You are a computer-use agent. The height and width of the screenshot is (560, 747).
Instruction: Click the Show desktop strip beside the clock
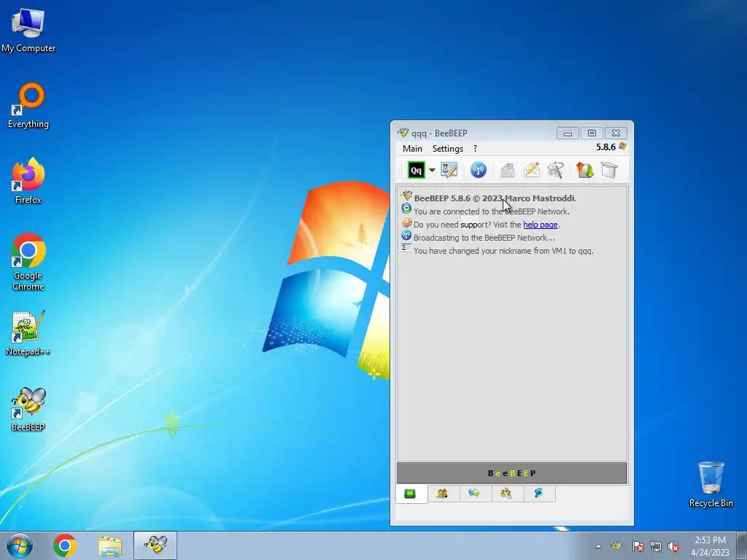742,545
